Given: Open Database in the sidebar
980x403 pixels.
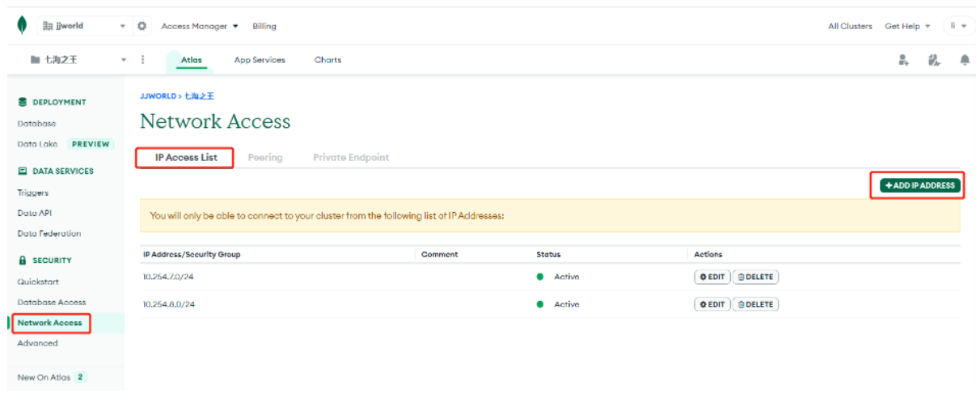Looking at the screenshot, I should pos(36,124).
